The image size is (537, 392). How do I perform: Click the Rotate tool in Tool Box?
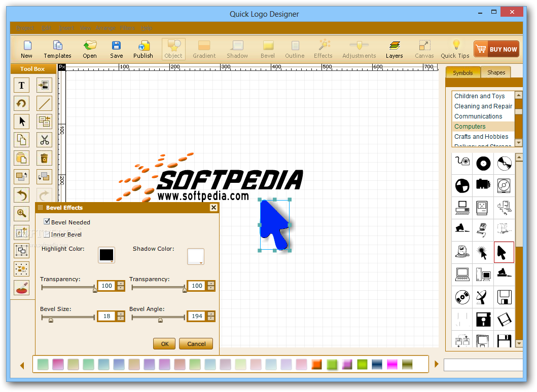tap(22, 103)
